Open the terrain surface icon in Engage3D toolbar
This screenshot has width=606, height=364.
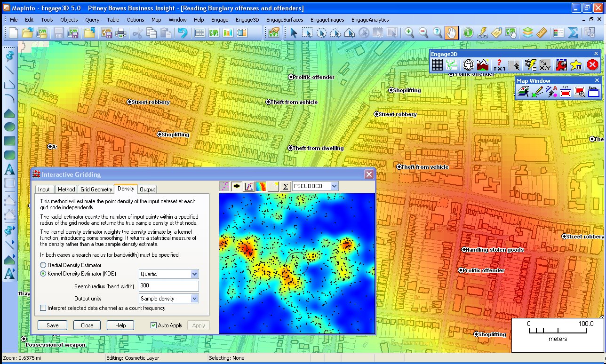click(x=482, y=65)
